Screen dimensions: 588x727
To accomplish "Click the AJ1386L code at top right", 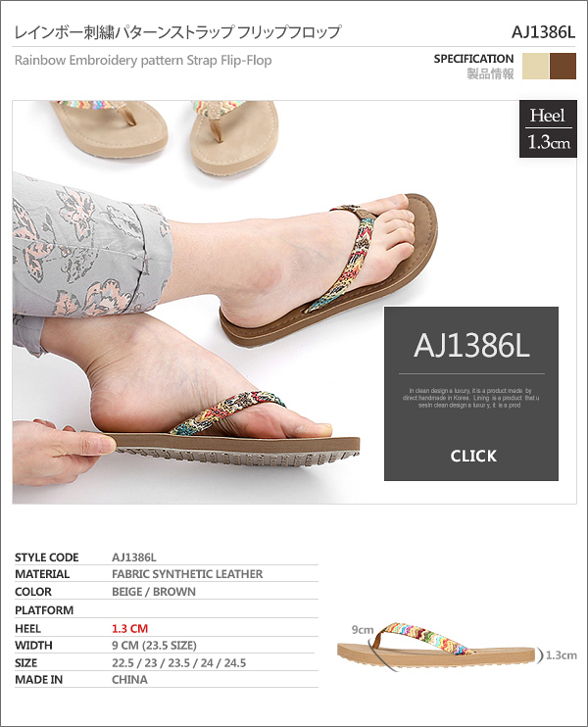I will point(543,32).
